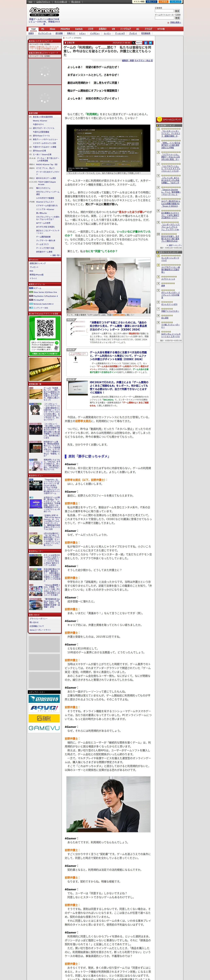Enlarge lawyer portrait photo in article
Screen dimensions: 210x980
(x=108, y=285)
